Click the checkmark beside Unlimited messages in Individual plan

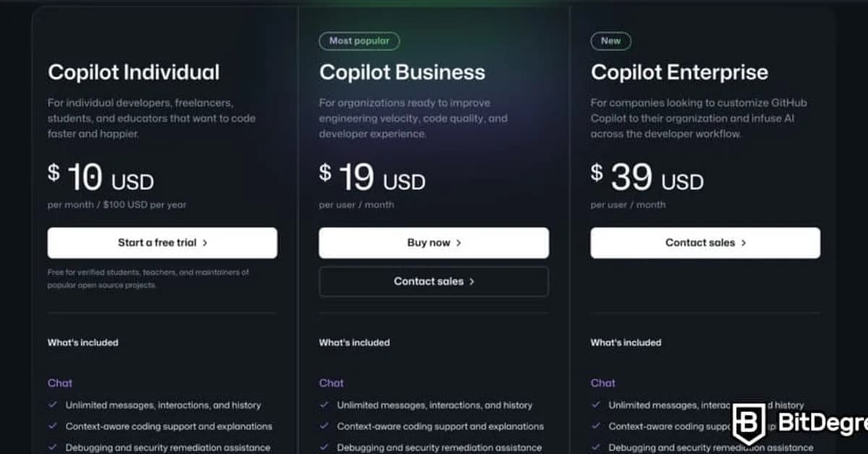[x=51, y=405]
